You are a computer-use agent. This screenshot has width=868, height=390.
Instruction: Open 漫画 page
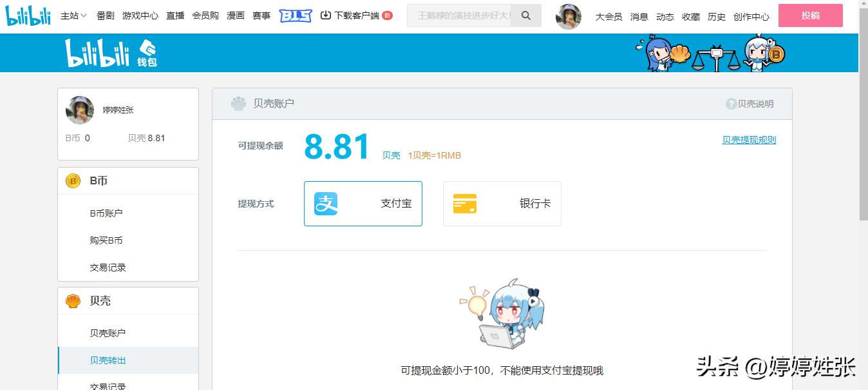[236, 15]
